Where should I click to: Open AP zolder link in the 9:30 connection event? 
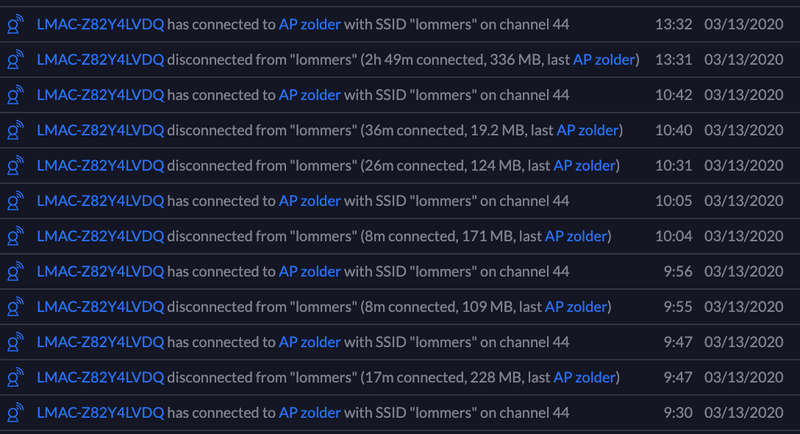click(310, 412)
